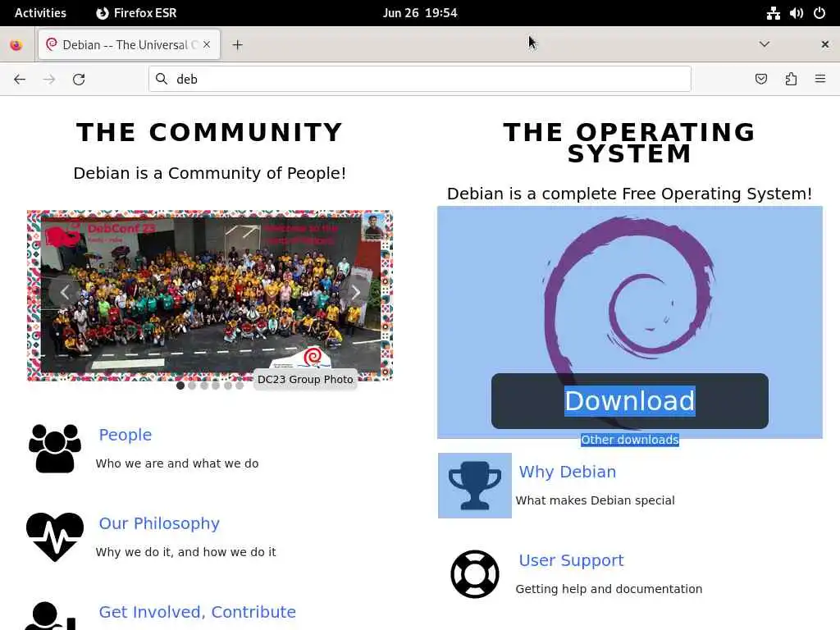Select the first carousel indicator dot
The width and height of the screenshot is (840, 630).
click(180, 386)
